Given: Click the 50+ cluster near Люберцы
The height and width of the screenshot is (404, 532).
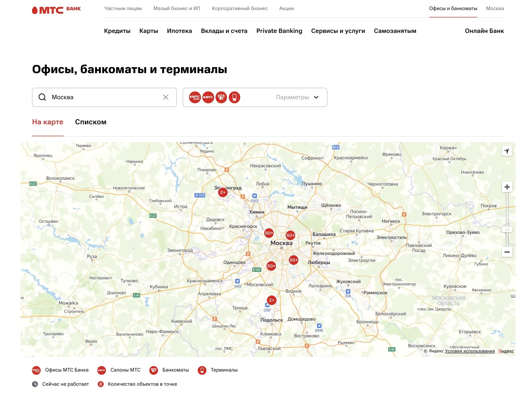Looking at the screenshot, I should (x=293, y=260).
